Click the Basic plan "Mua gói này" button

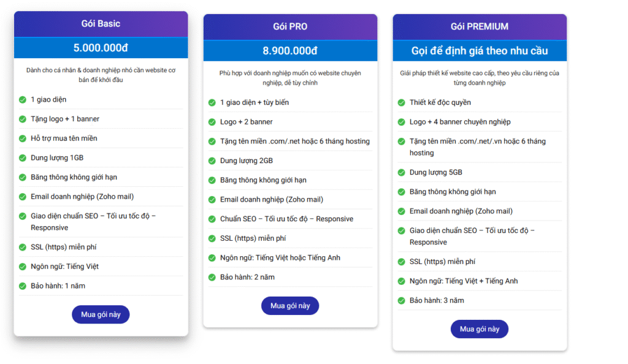point(101,314)
